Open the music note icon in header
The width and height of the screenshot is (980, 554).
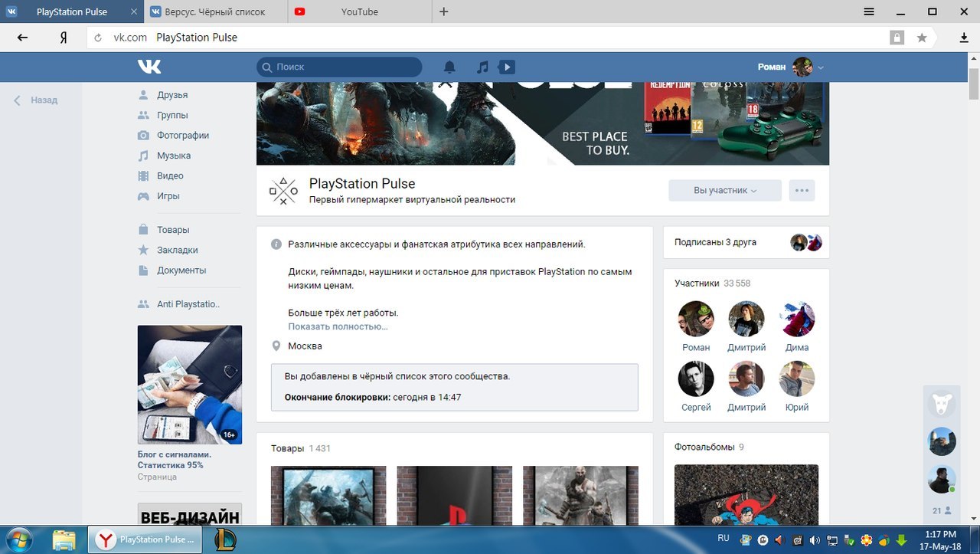click(x=482, y=67)
